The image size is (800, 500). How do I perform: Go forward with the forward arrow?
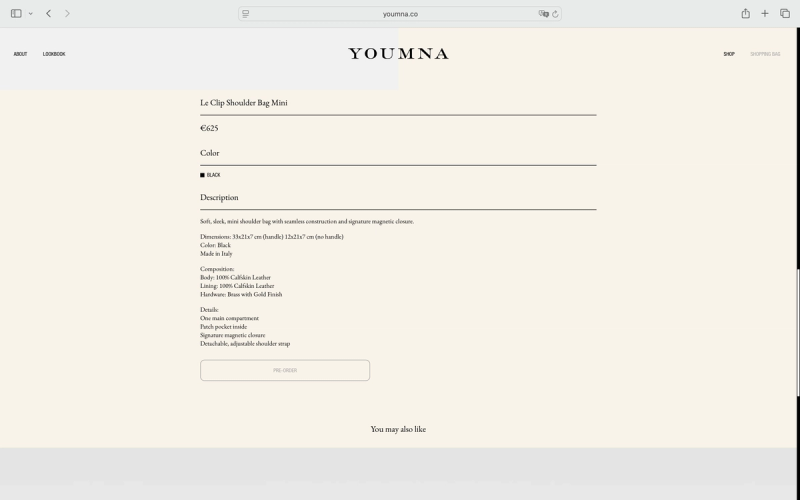pyautogui.click(x=67, y=14)
